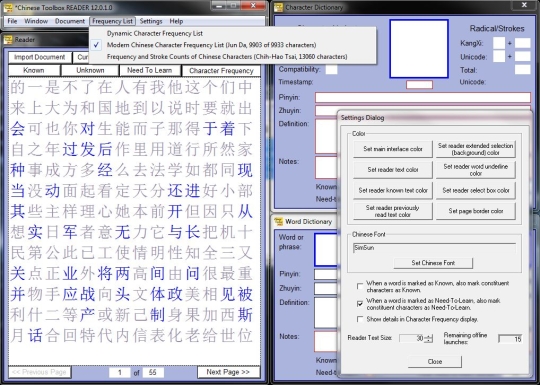Click the Reader Text Size stepper arrows
The width and height of the screenshot is (540, 385).
[x=428, y=339]
